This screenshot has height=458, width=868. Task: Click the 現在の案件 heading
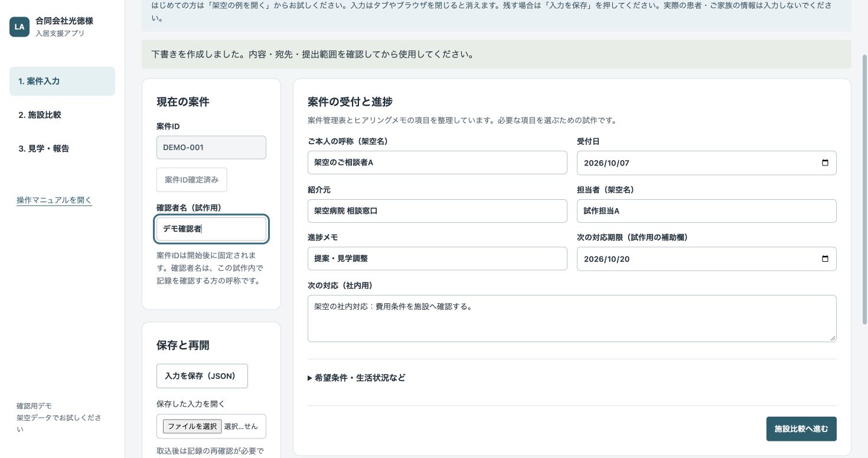pos(183,102)
